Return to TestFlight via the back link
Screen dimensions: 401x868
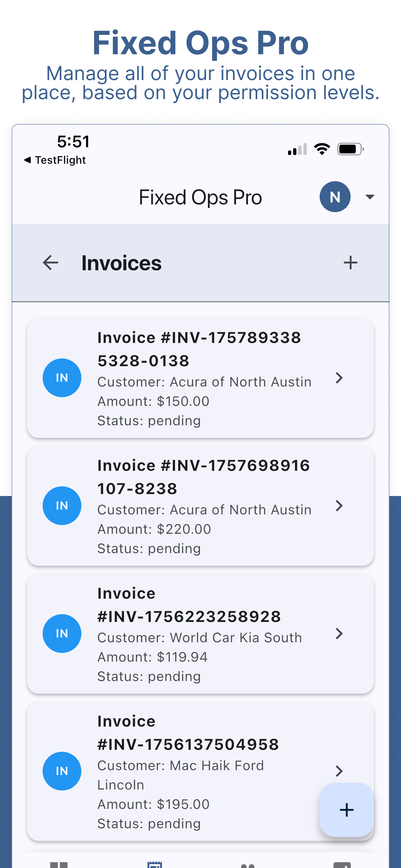point(55,160)
